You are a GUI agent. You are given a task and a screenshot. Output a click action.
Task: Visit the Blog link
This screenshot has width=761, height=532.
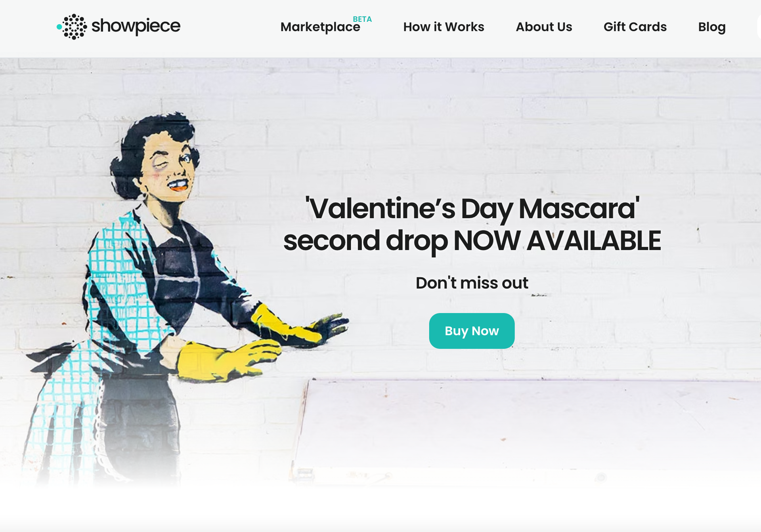[x=712, y=27]
